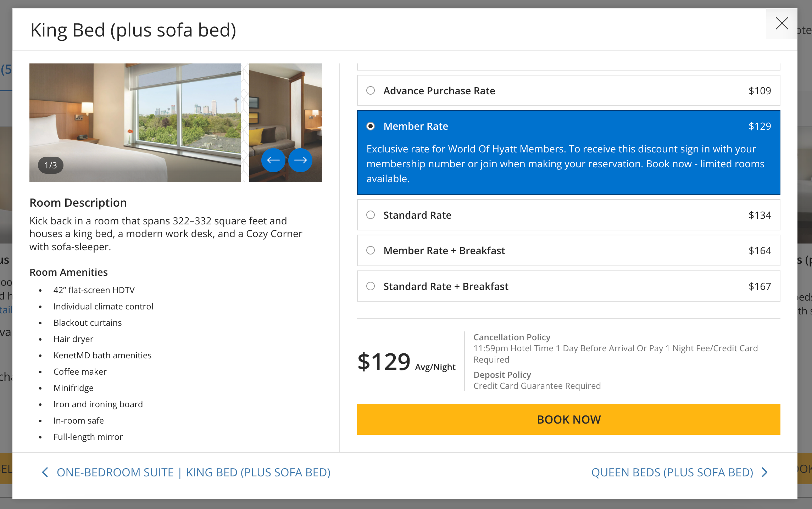Click the right chevron beside Queen Beds
812x509 pixels.
(x=765, y=472)
